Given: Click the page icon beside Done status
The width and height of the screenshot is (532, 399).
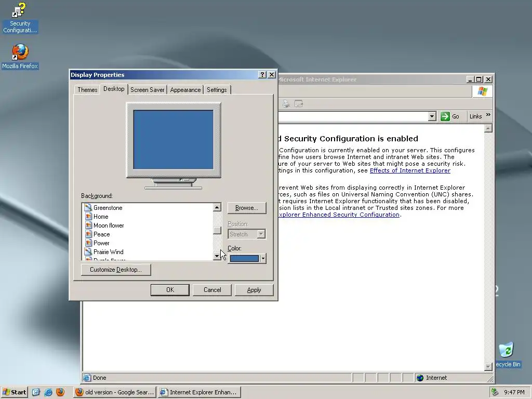Looking at the screenshot, I should pyautogui.click(x=87, y=378).
